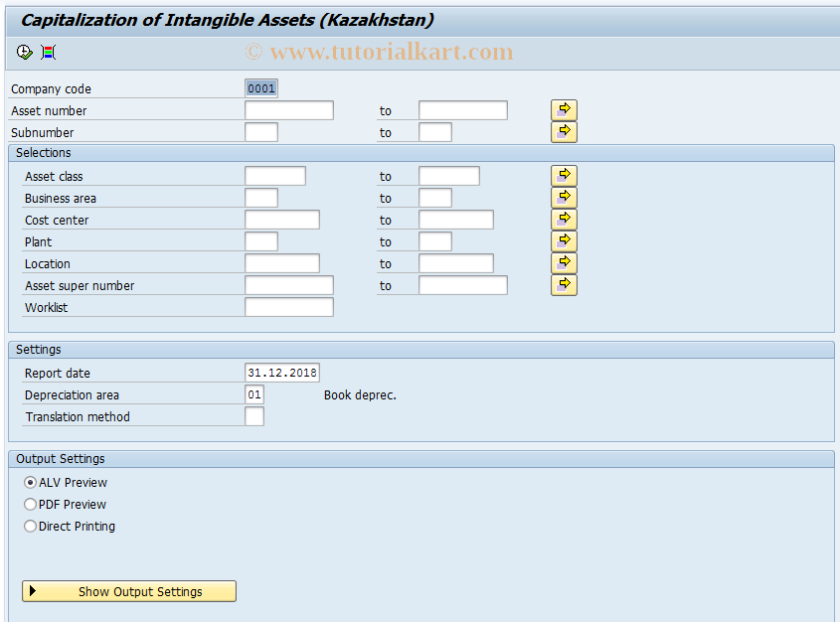Click the Location to field

[456, 264]
